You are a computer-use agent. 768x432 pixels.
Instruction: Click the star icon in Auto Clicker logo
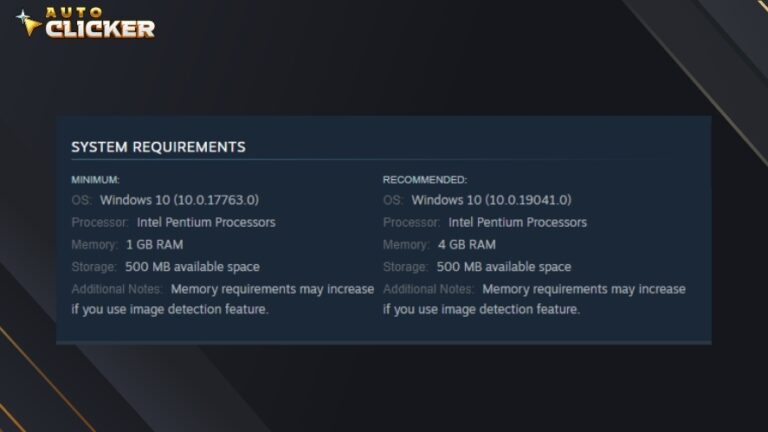tap(27, 23)
